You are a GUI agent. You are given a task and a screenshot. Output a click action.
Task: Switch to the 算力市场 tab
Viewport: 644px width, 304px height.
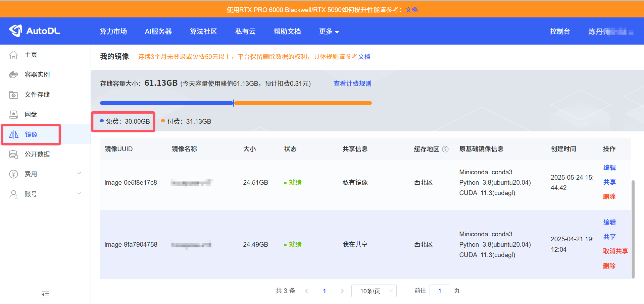113,31
